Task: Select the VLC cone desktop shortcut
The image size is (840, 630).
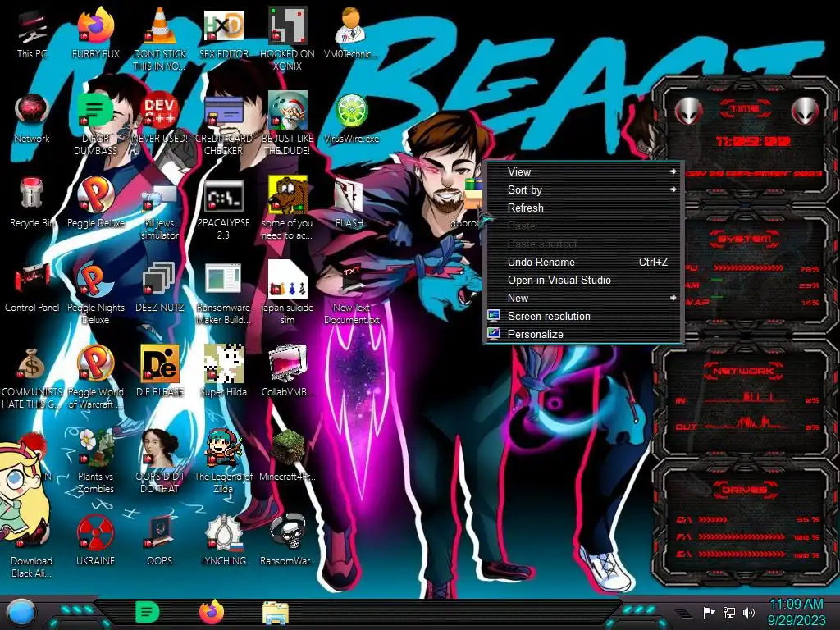Action: pyautogui.click(x=160, y=39)
